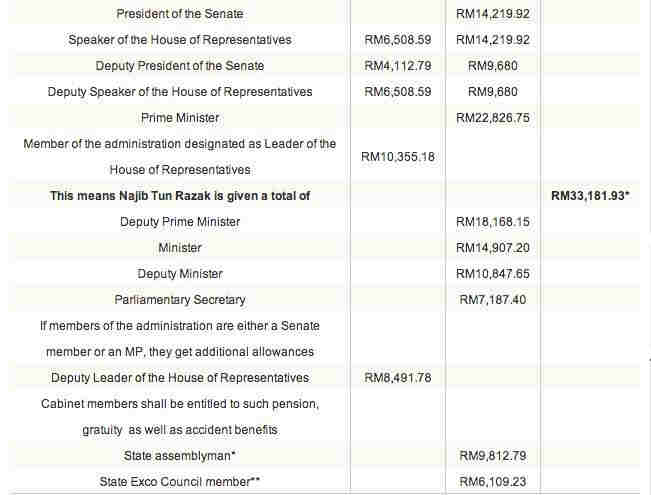Select the Prime Minister row label
Viewport: 651px width, 495px height.
click(x=180, y=118)
